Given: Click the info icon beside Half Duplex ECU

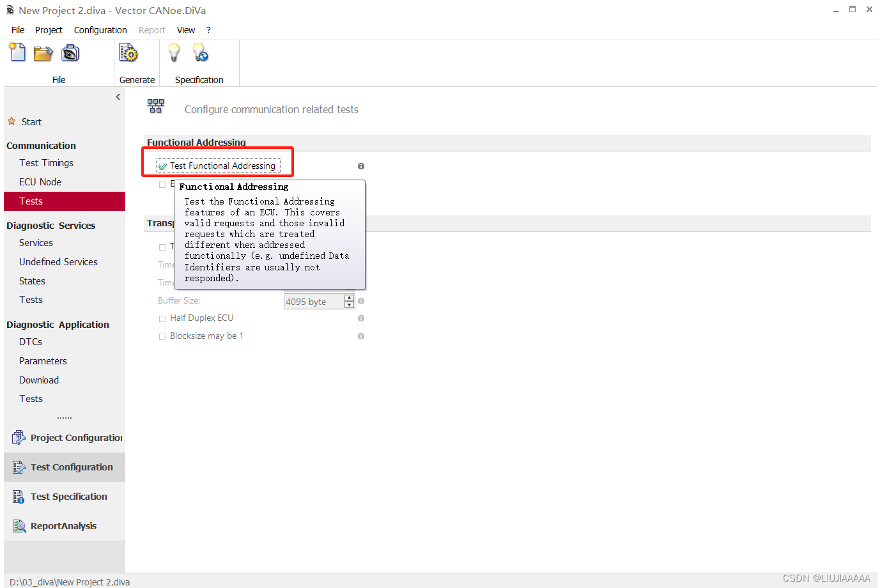Looking at the screenshot, I should pos(361,318).
